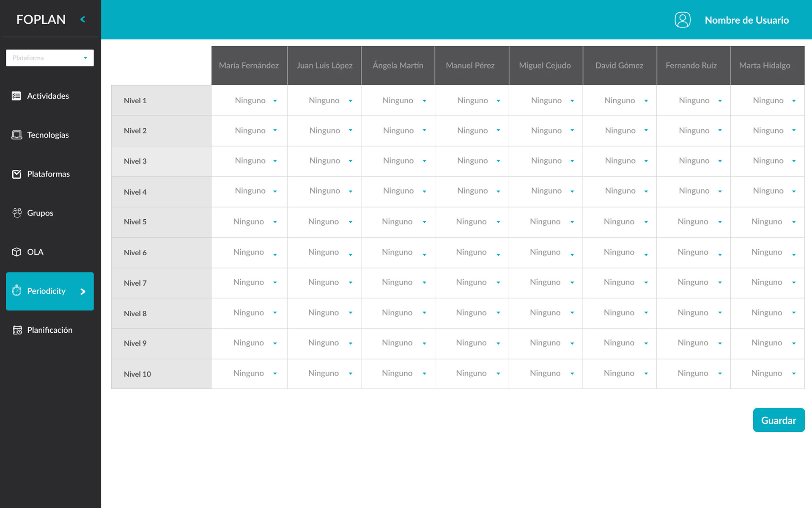Collapse sidebar with arrow beside FOPLAN
Viewport: 812px width, 508px height.
pos(83,19)
